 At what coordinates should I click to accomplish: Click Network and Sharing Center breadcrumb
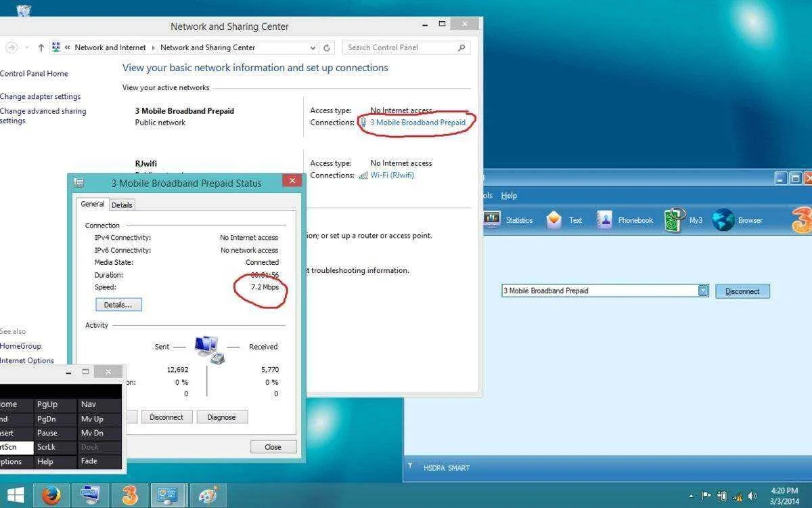[208, 47]
